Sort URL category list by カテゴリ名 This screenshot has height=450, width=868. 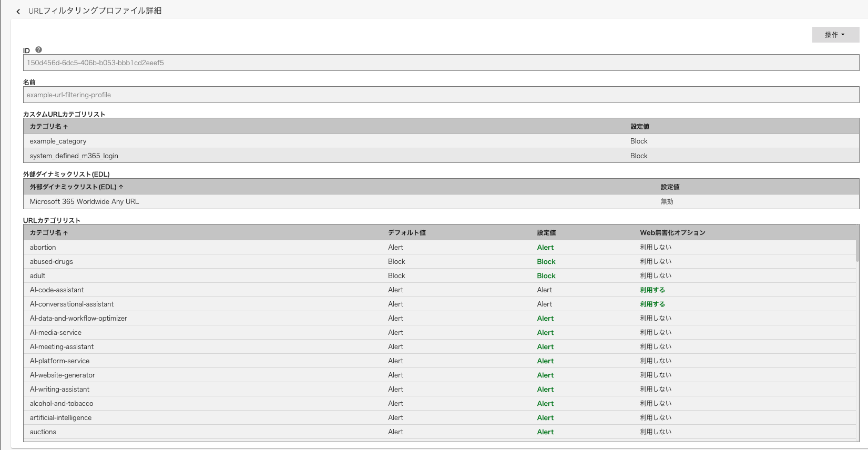tap(49, 233)
